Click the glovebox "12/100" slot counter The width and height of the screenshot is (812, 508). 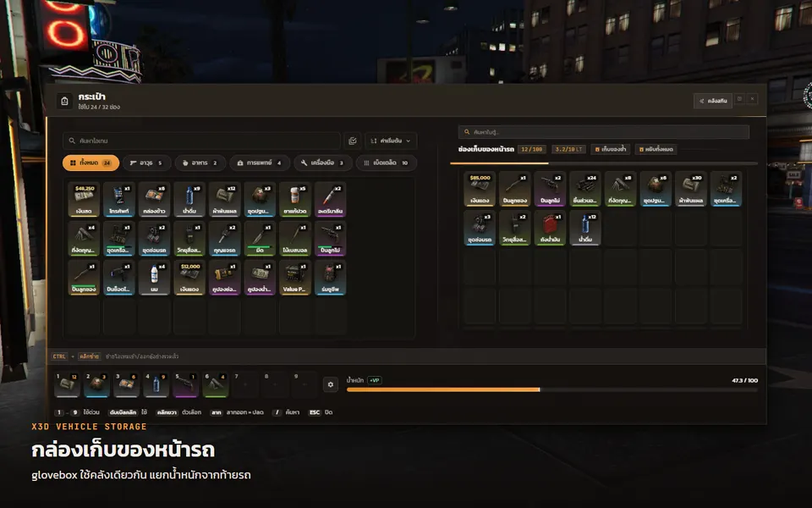point(532,149)
